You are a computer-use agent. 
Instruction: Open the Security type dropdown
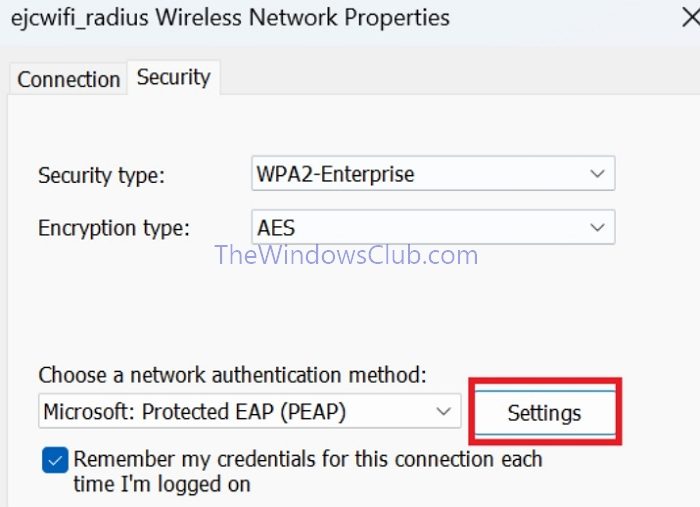point(431,173)
